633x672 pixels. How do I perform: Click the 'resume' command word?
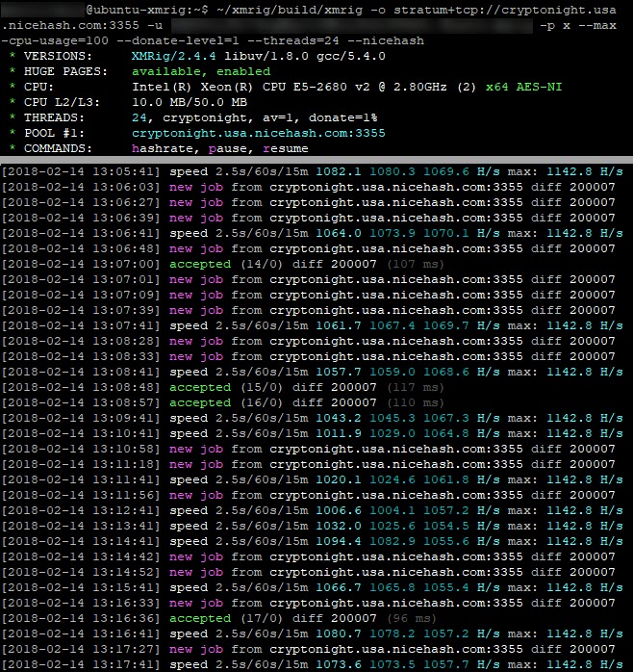pos(286,148)
